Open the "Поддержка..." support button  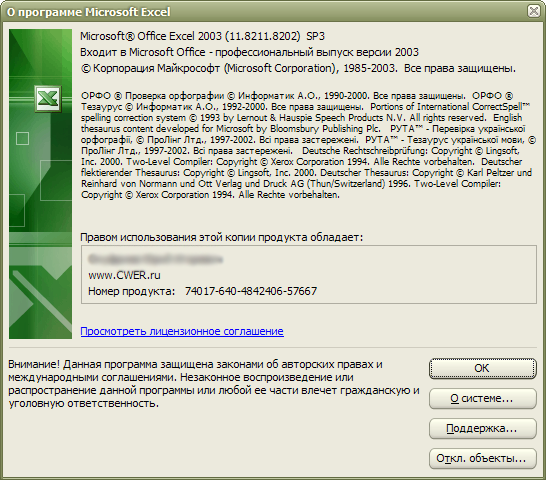coord(483,428)
